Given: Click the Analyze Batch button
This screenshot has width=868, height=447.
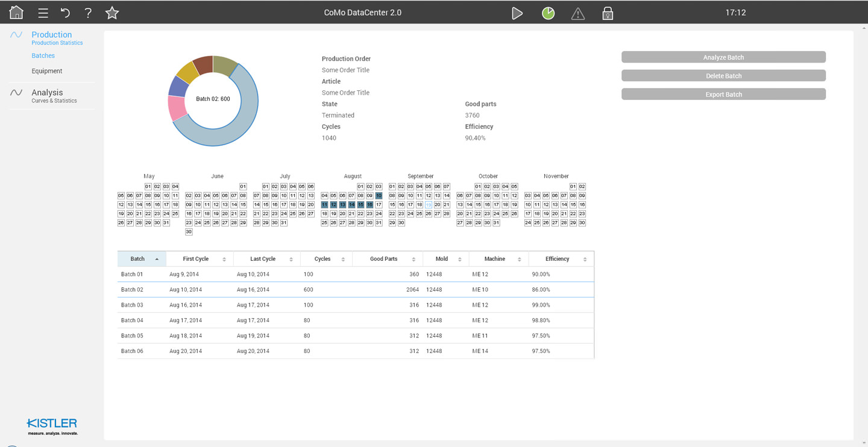Looking at the screenshot, I should point(723,57).
